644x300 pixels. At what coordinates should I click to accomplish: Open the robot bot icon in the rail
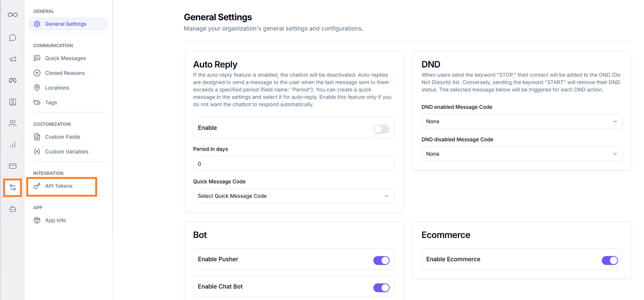click(12, 209)
